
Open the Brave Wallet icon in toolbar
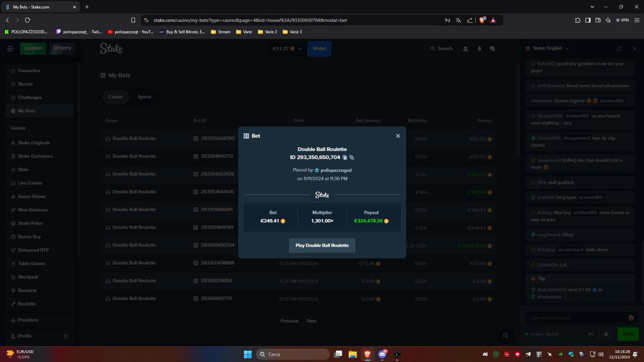click(x=598, y=20)
